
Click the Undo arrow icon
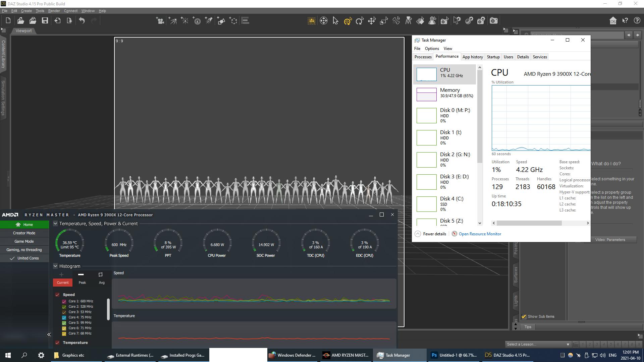[x=82, y=21]
